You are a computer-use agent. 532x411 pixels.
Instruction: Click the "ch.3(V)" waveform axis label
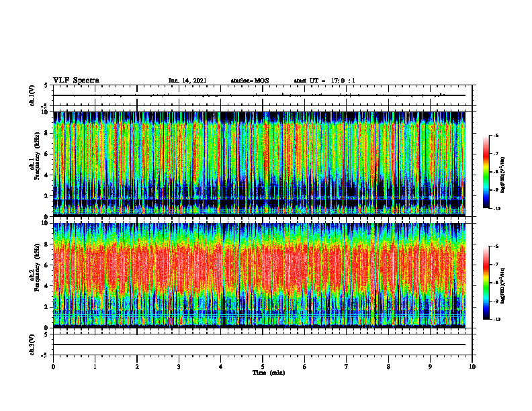pyautogui.click(x=32, y=345)
